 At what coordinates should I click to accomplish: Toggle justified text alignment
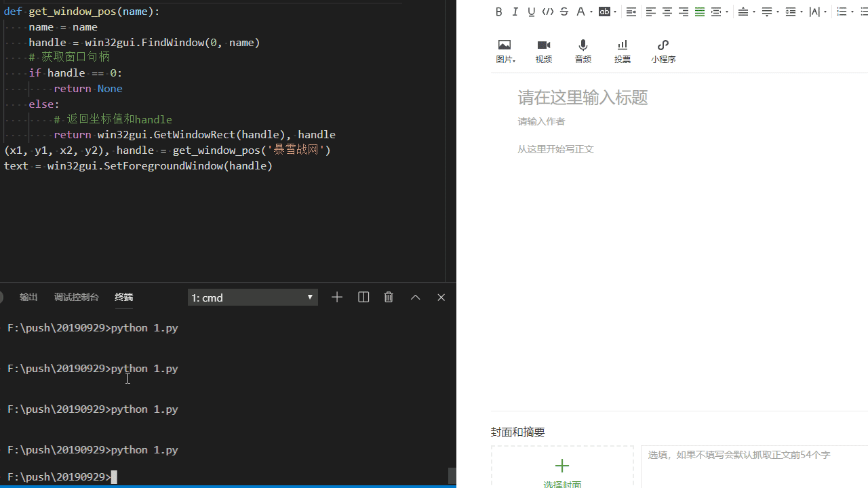(x=699, y=12)
